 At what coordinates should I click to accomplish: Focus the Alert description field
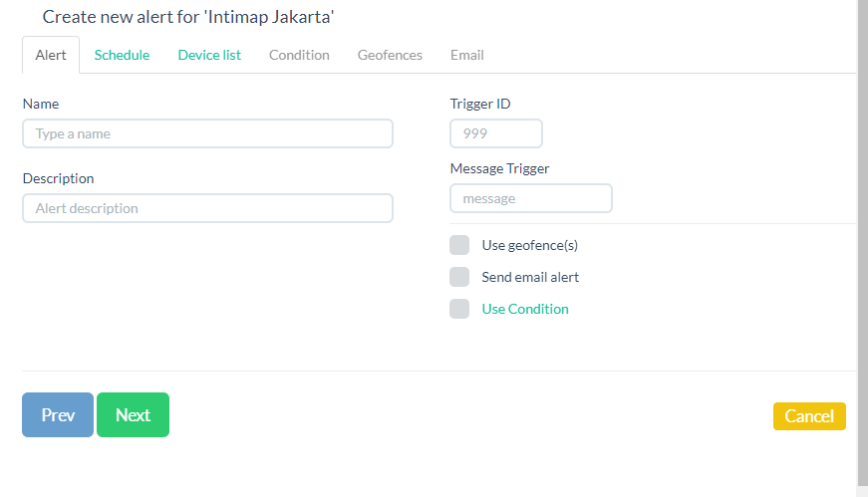[x=207, y=208]
